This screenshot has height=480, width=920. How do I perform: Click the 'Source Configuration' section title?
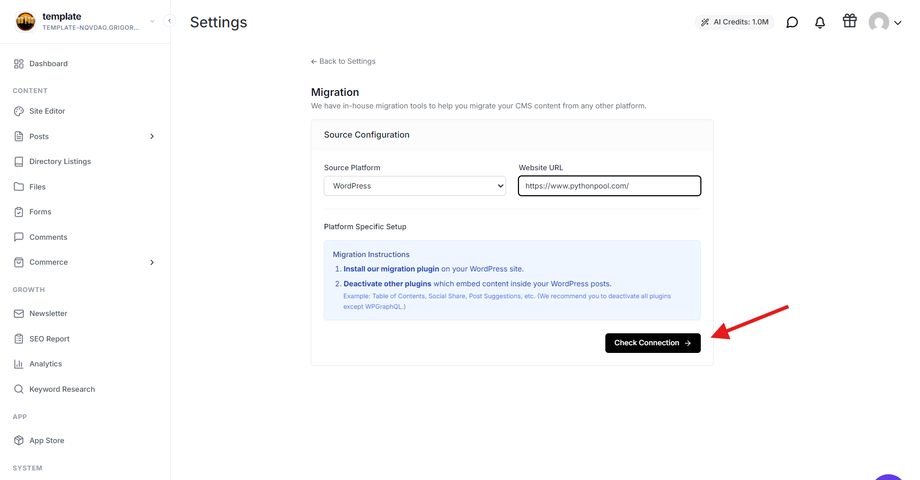[x=367, y=134]
